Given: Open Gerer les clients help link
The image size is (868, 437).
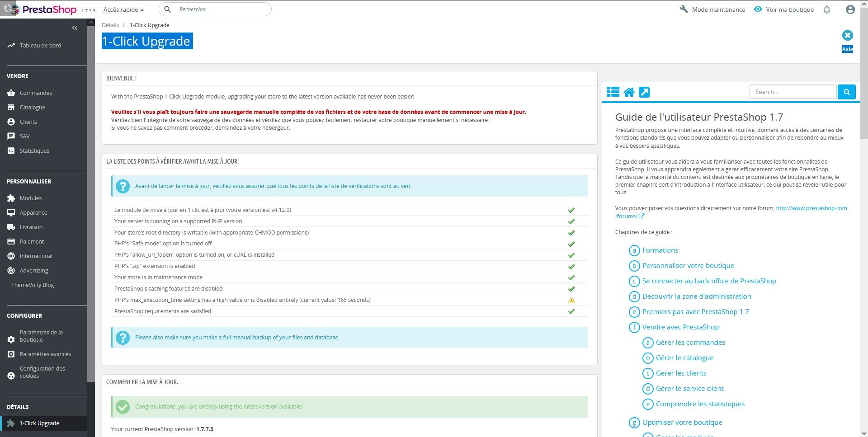Looking at the screenshot, I should coord(681,373).
